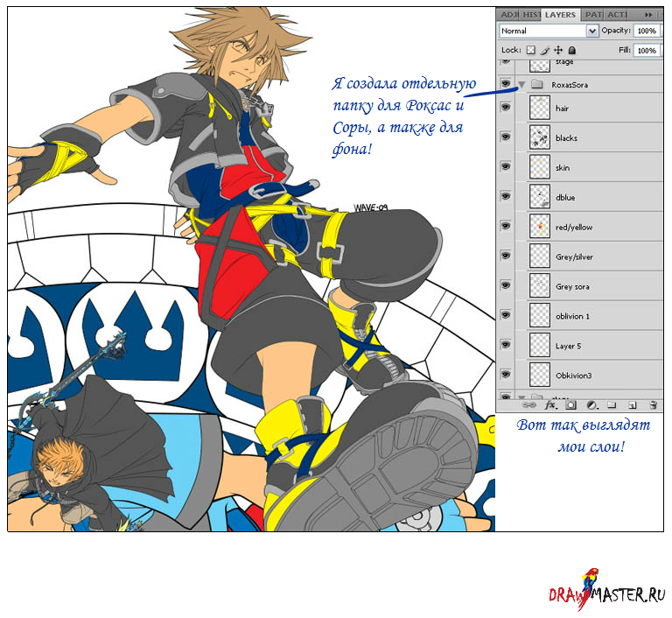Lock image pixels with the brush icon
The height and width of the screenshot is (618, 672).
click(545, 50)
